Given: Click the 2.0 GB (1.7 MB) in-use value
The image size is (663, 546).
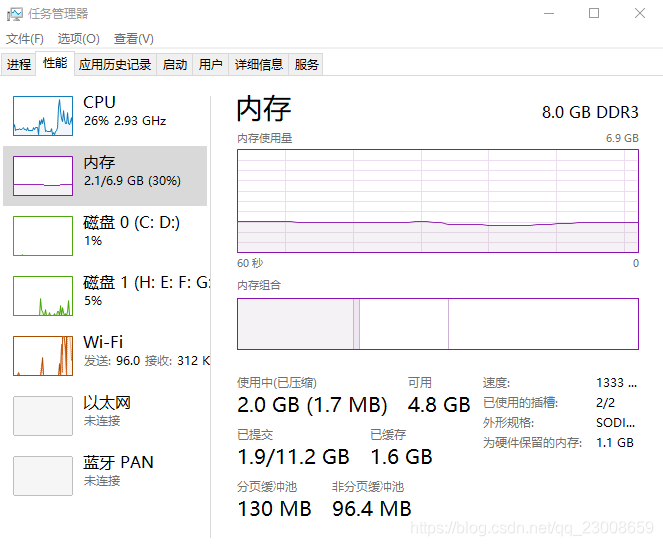Looking at the screenshot, I should [x=312, y=405].
